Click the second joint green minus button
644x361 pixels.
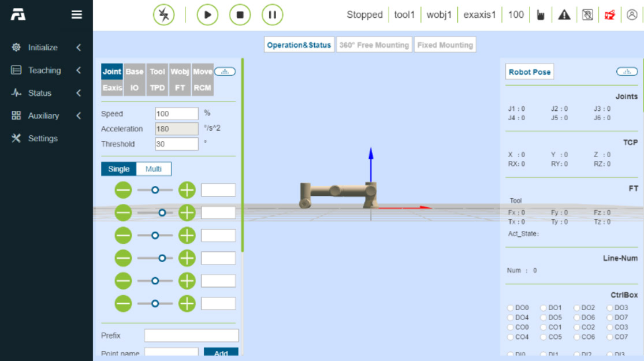pos(123,213)
